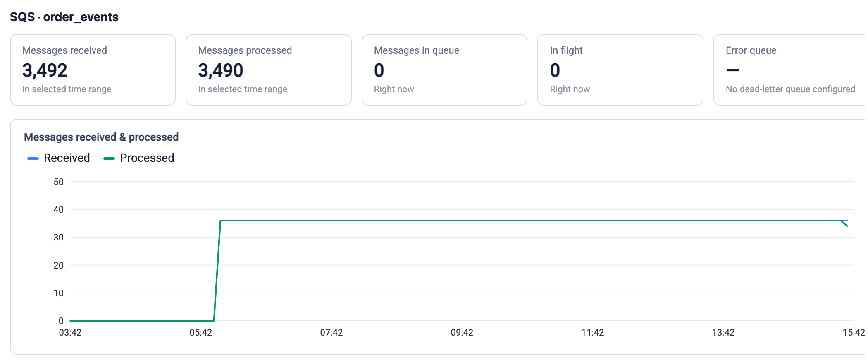Open the In flight card
The image size is (868, 360).
(x=620, y=70)
